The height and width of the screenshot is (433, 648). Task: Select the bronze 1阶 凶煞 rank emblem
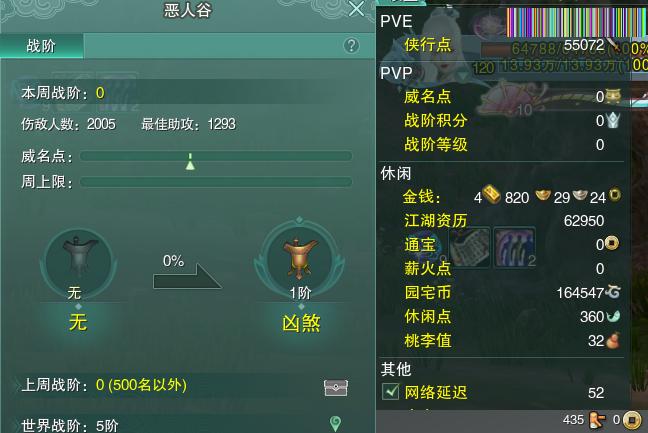click(300, 259)
